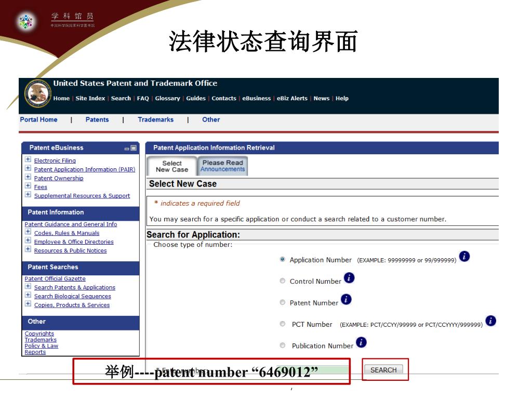Open the Patents portal menu
532x399 pixels.
(97, 119)
